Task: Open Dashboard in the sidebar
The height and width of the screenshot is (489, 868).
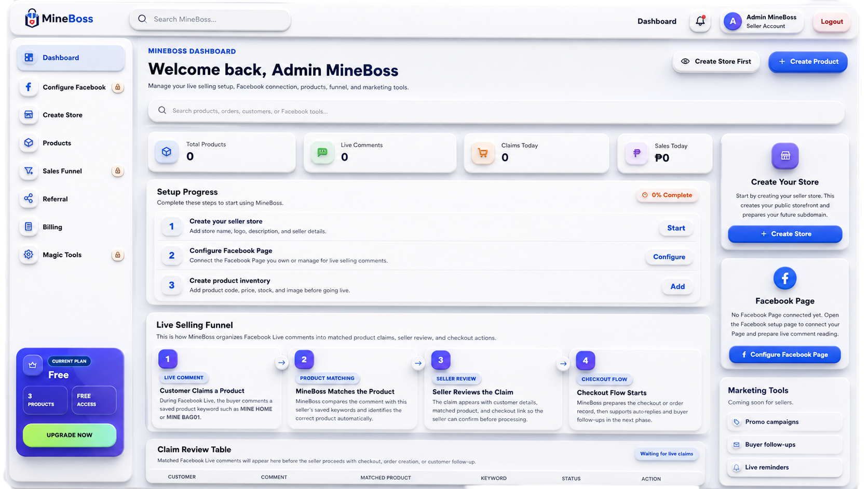Action: click(71, 58)
